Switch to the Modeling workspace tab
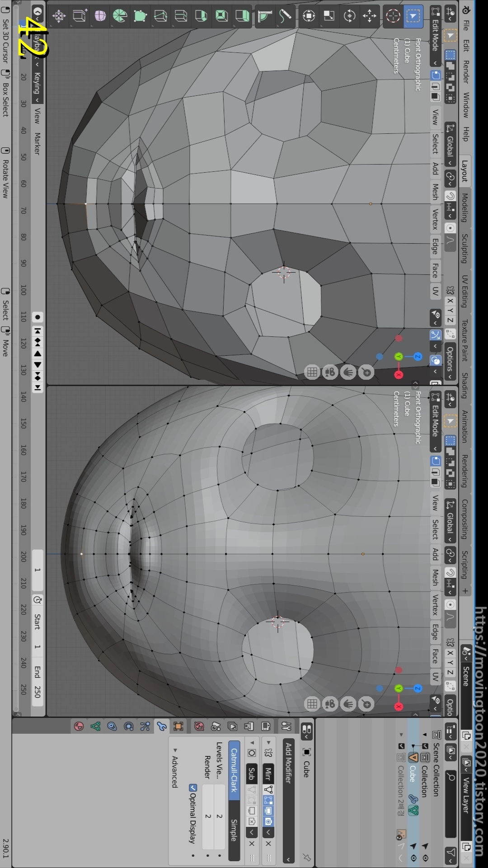The image size is (488, 868). point(465,208)
